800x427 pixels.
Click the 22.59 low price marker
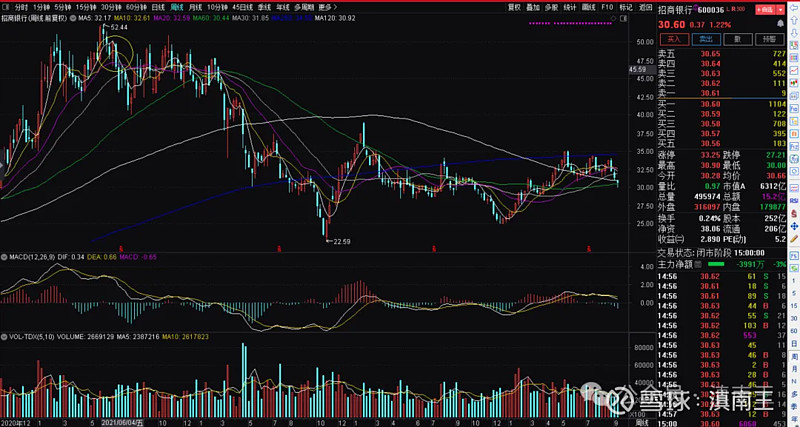tap(342, 241)
